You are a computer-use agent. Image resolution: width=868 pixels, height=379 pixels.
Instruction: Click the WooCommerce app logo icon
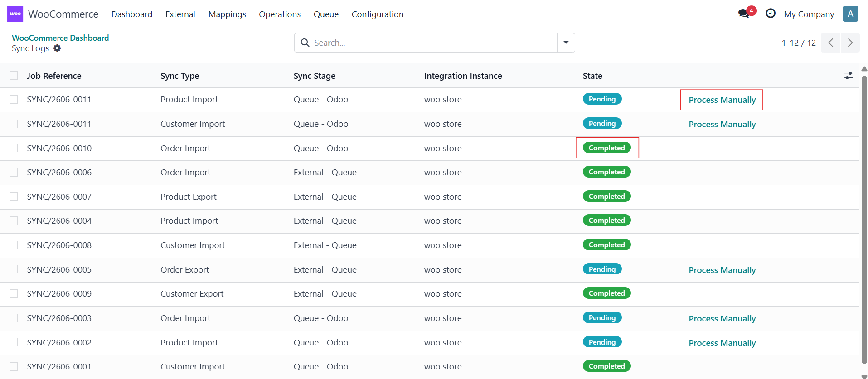point(15,14)
